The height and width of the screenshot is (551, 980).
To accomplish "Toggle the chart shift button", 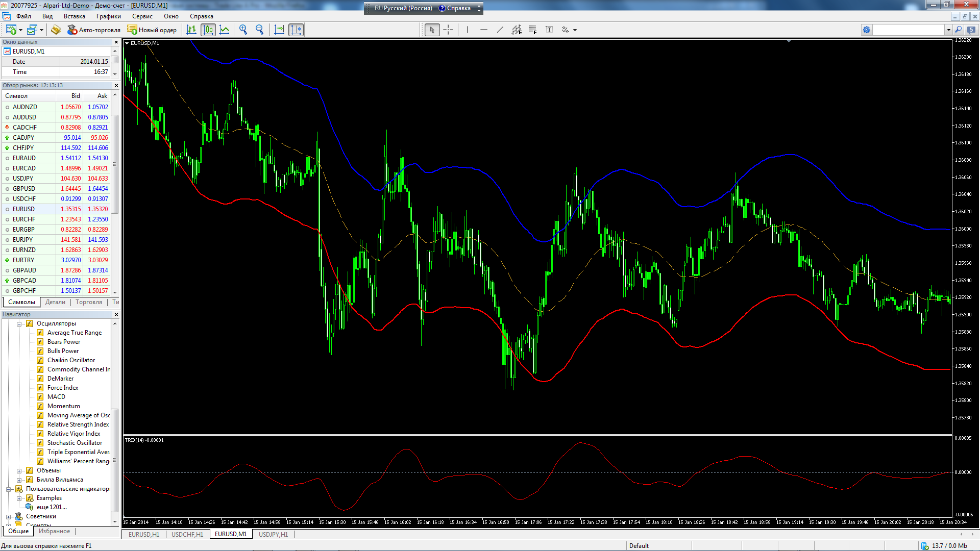I will click(296, 30).
